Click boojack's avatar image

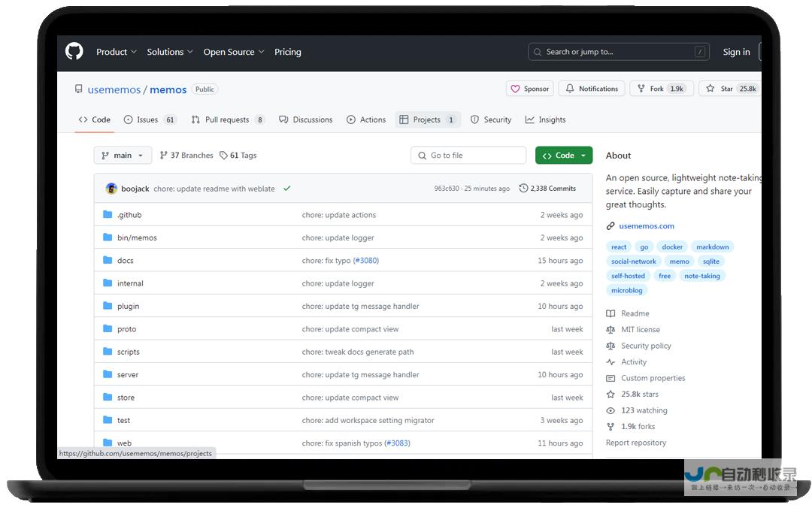(111, 189)
